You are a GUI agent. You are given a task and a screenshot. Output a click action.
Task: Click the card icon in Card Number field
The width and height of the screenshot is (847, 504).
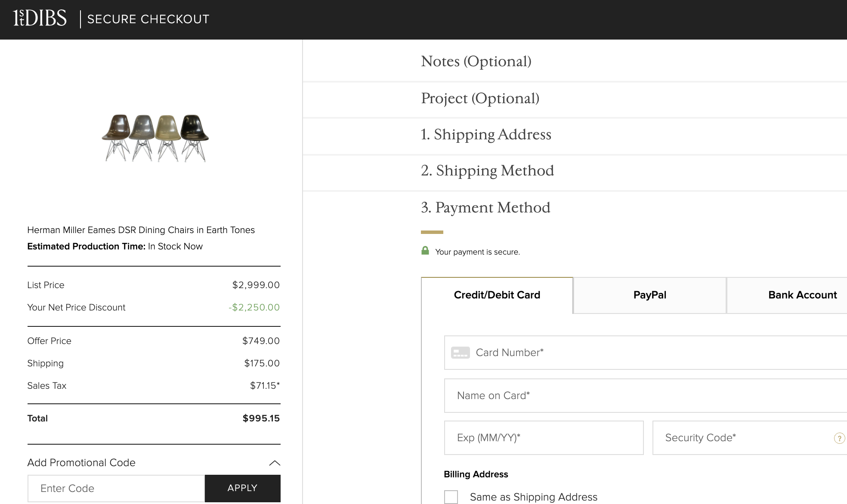460,353
